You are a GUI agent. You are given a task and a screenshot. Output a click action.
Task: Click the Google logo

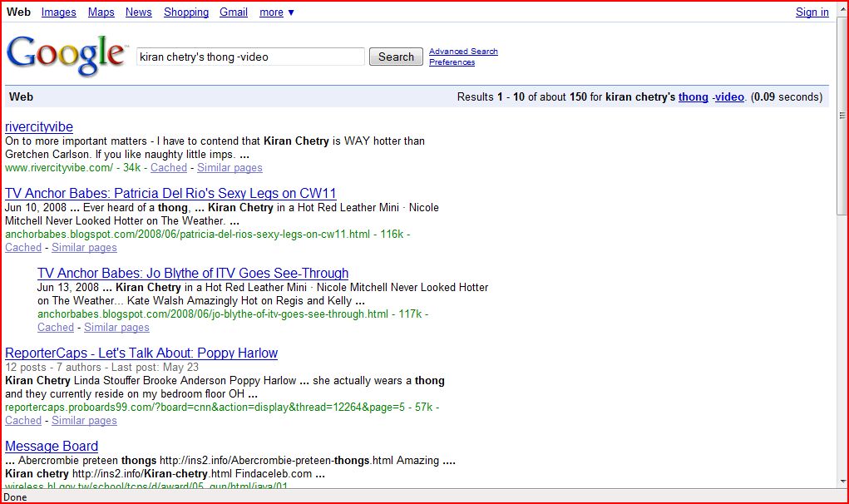(66, 55)
